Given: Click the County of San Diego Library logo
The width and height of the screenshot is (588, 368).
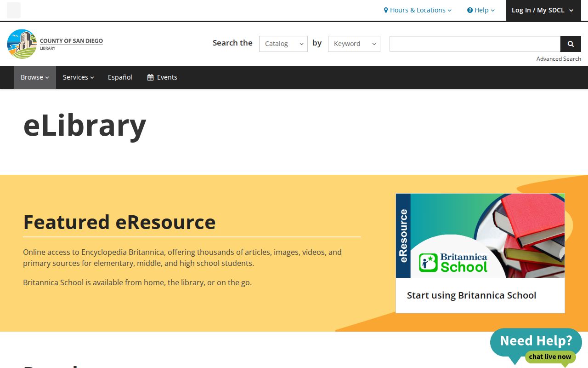Looking at the screenshot, I should coord(55,44).
